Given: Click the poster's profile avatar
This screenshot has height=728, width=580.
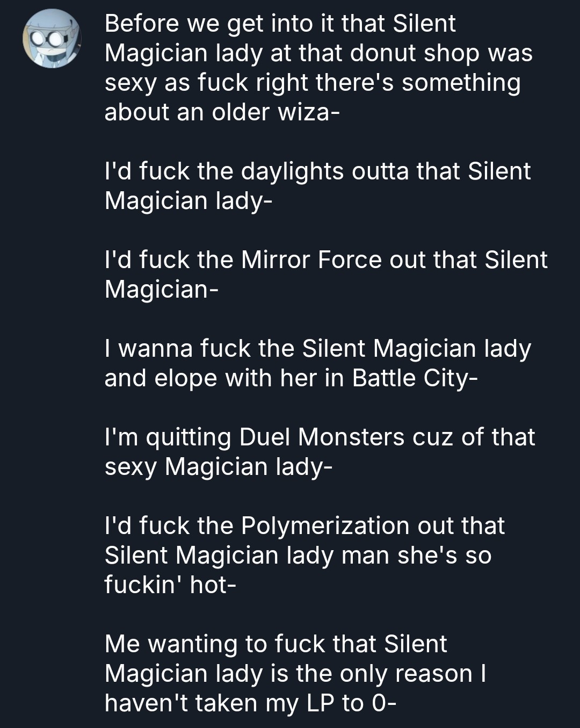Looking at the screenshot, I should (52, 39).
